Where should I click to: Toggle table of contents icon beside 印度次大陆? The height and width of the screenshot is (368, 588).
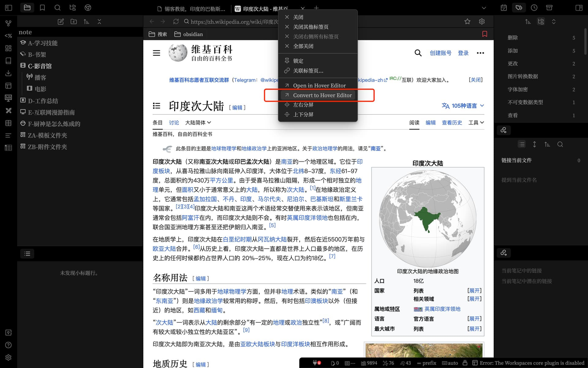click(x=156, y=106)
